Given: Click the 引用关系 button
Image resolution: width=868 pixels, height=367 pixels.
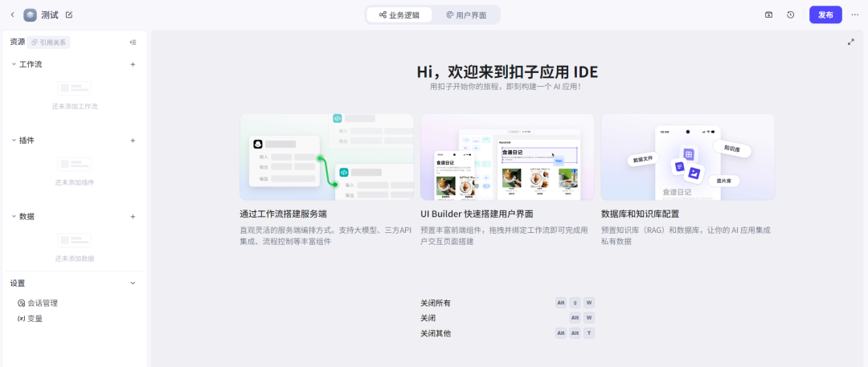Looking at the screenshot, I should click(x=48, y=43).
